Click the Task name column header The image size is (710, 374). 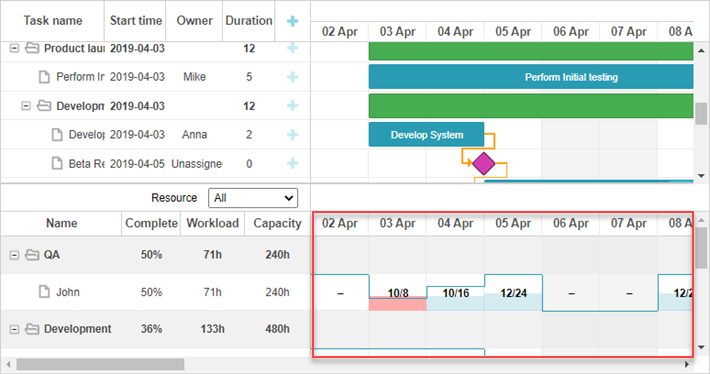point(53,21)
